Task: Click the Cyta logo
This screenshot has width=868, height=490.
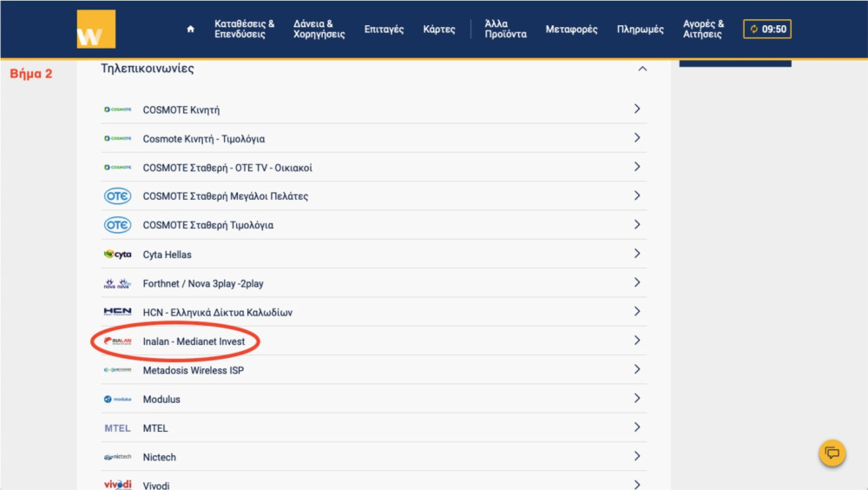Action: click(x=117, y=254)
